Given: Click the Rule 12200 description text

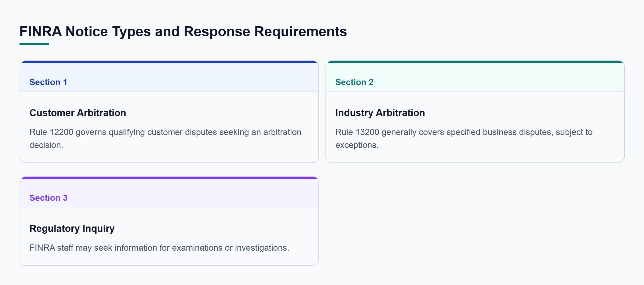Looking at the screenshot, I should tap(166, 138).
